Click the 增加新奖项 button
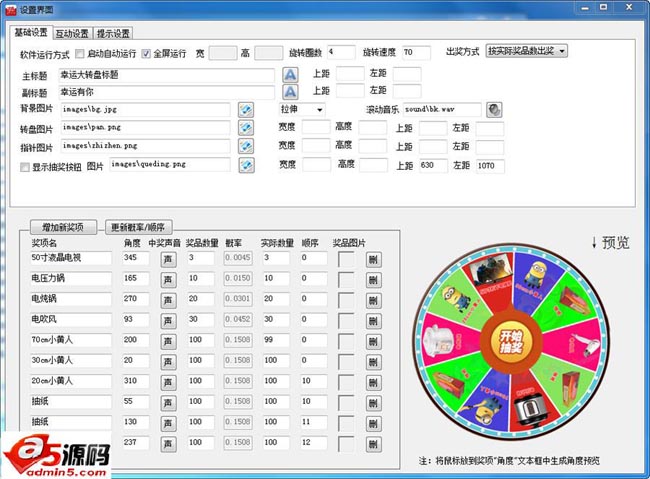The height and width of the screenshot is (479, 650). point(63,227)
